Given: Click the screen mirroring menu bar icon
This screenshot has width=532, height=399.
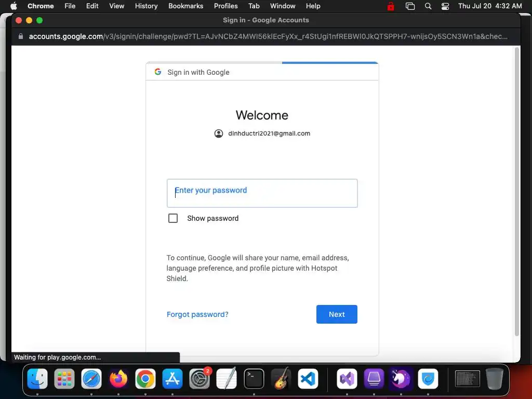Looking at the screenshot, I should 410,6.
